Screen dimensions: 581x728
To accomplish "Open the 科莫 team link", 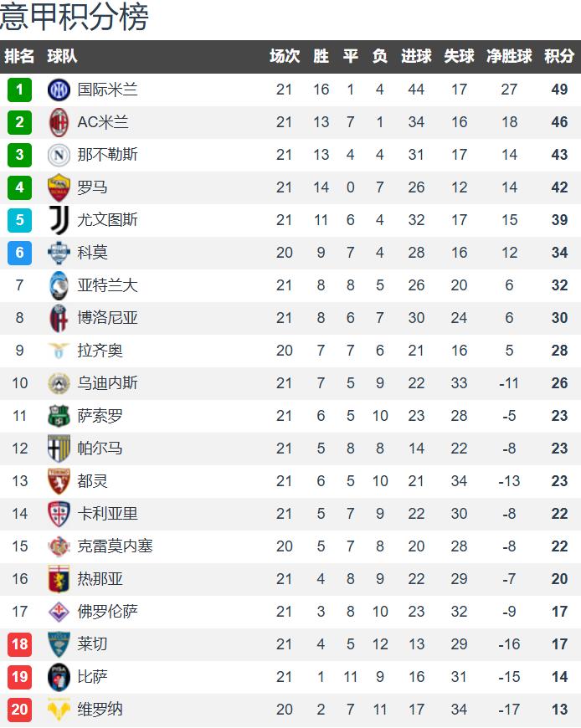I will point(93,253).
